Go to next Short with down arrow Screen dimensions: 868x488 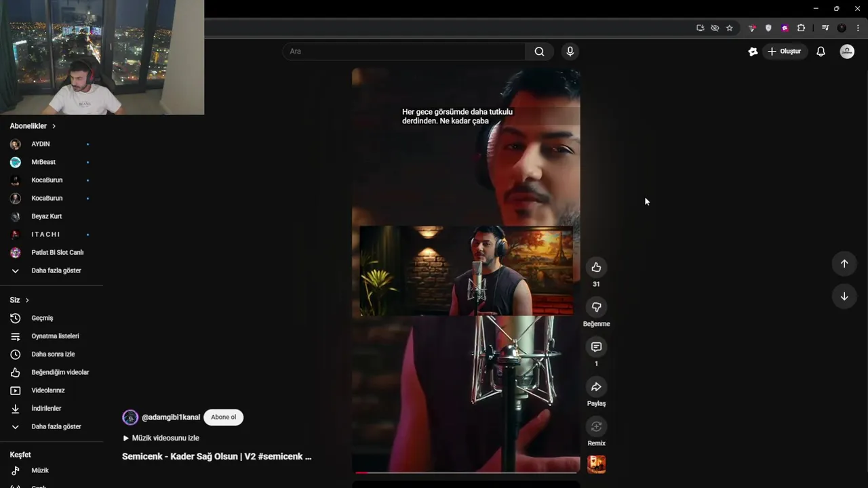tap(844, 296)
